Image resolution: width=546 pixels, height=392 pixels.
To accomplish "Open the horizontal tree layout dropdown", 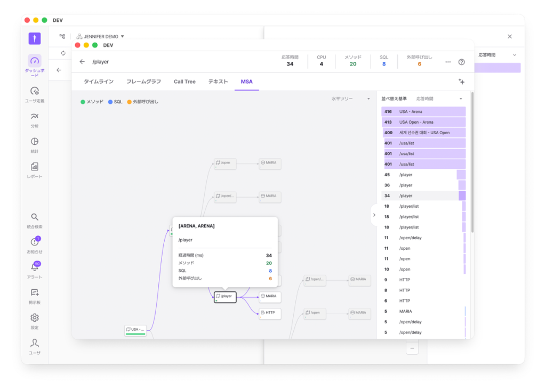I will (x=350, y=99).
